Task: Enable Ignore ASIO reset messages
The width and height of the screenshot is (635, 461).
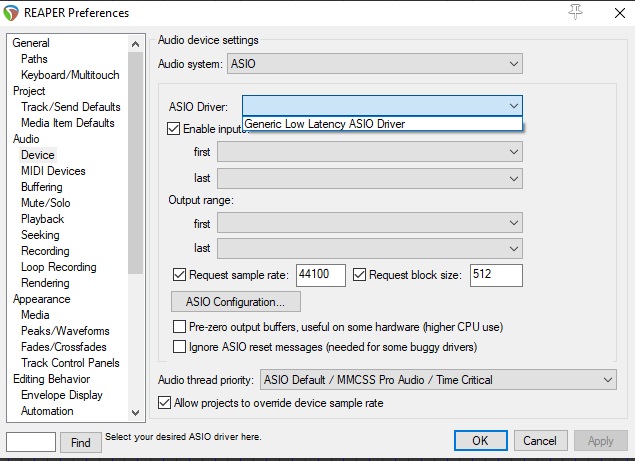Action: (180, 347)
